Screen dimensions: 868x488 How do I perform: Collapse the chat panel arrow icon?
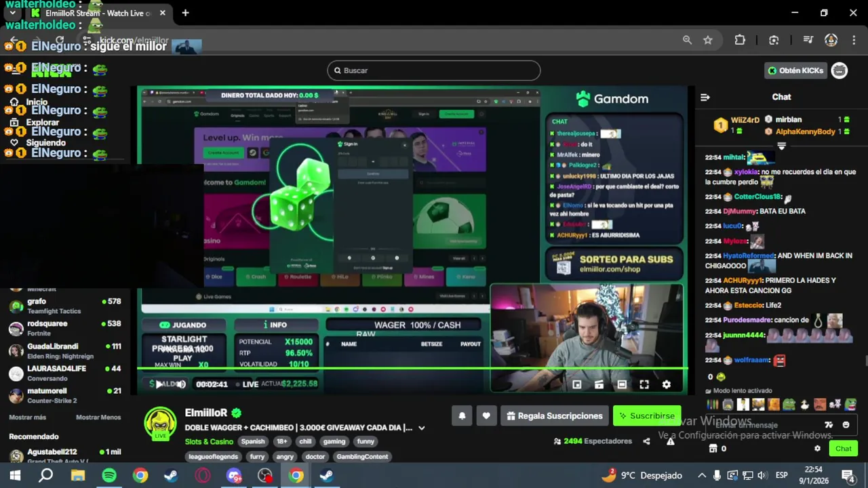(x=705, y=98)
